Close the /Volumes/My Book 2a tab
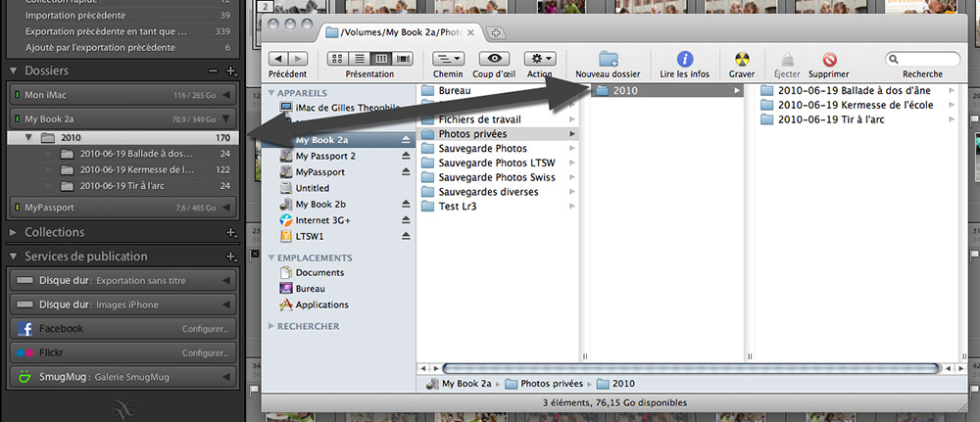The height and width of the screenshot is (422, 980). click(x=470, y=32)
